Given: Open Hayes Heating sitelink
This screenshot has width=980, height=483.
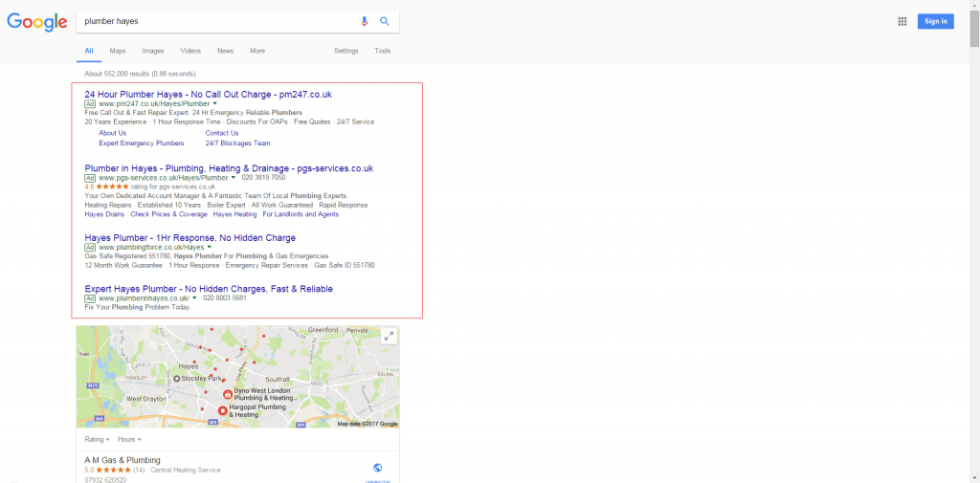Looking at the screenshot, I should click(235, 214).
